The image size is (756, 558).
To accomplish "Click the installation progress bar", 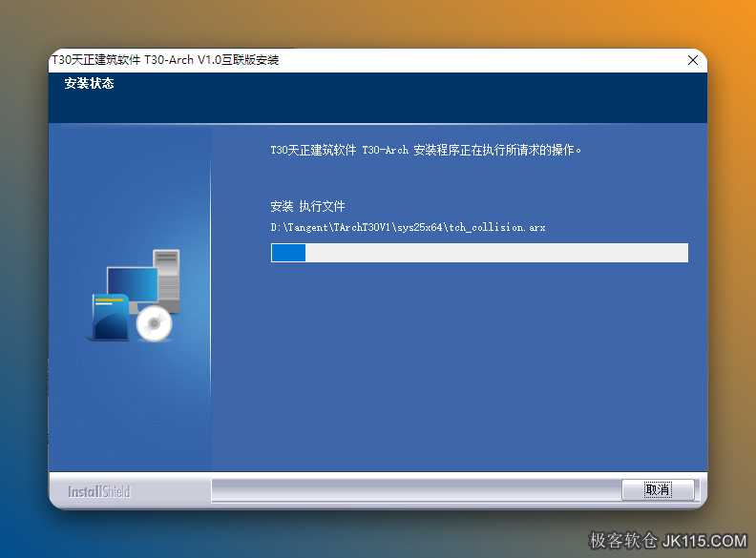I will (x=479, y=253).
